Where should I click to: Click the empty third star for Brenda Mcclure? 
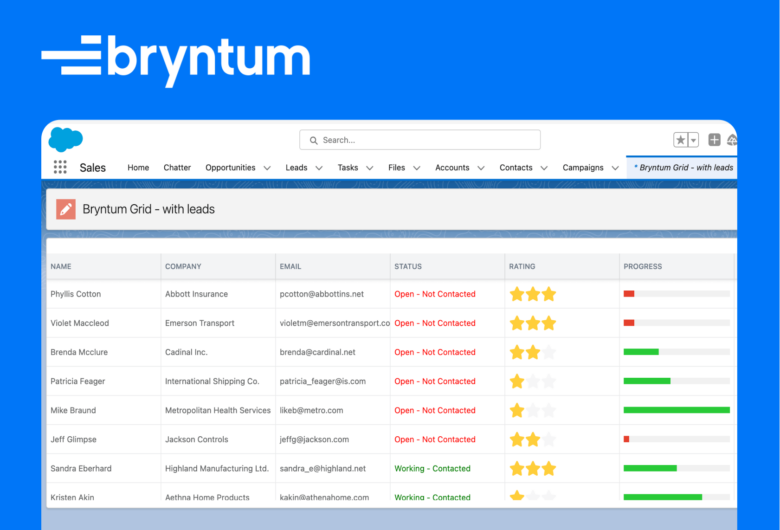click(x=549, y=352)
